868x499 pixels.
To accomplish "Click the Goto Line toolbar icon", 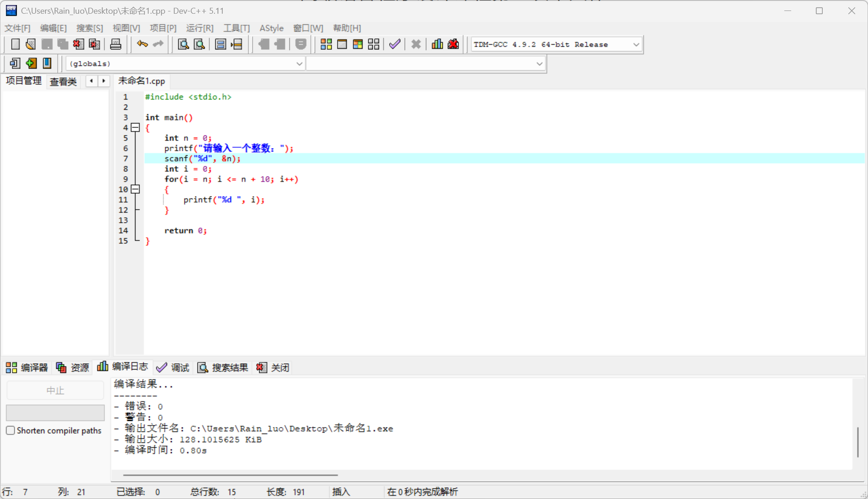I will pyautogui.click(x=236, y=44).
